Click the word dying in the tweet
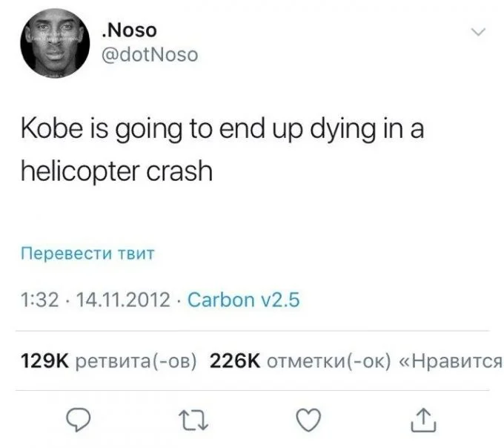Screen dimensions: 504x448 343,130
